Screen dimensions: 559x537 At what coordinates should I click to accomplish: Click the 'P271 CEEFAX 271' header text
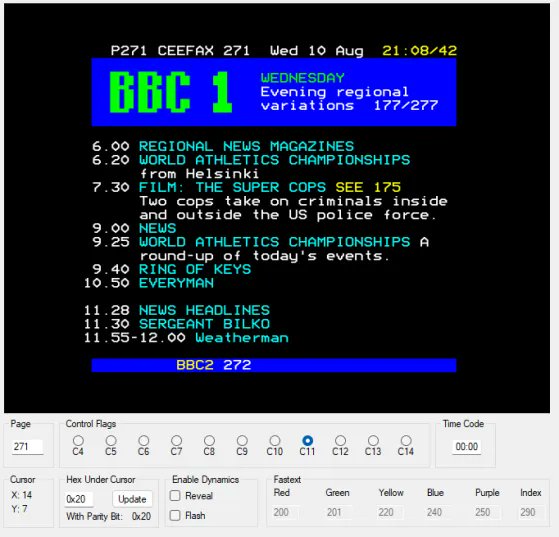(x=180, y=51)
